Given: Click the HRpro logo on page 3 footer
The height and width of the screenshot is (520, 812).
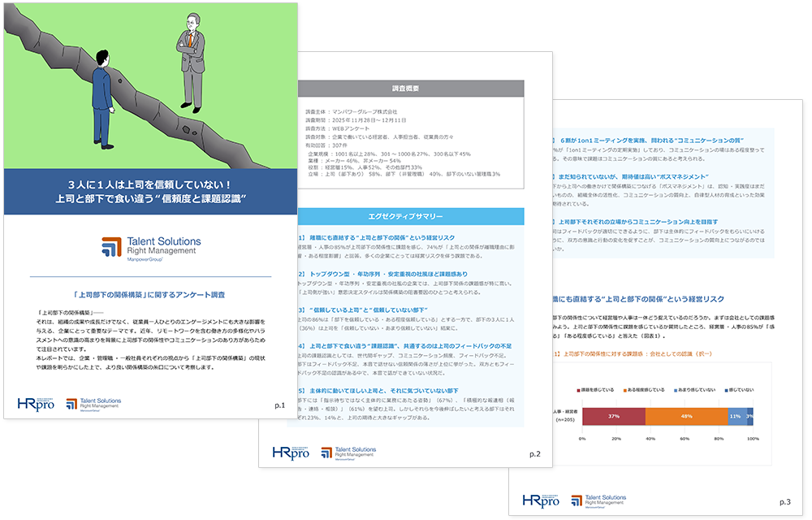Looking at the screenshot, I should [539, 500].
